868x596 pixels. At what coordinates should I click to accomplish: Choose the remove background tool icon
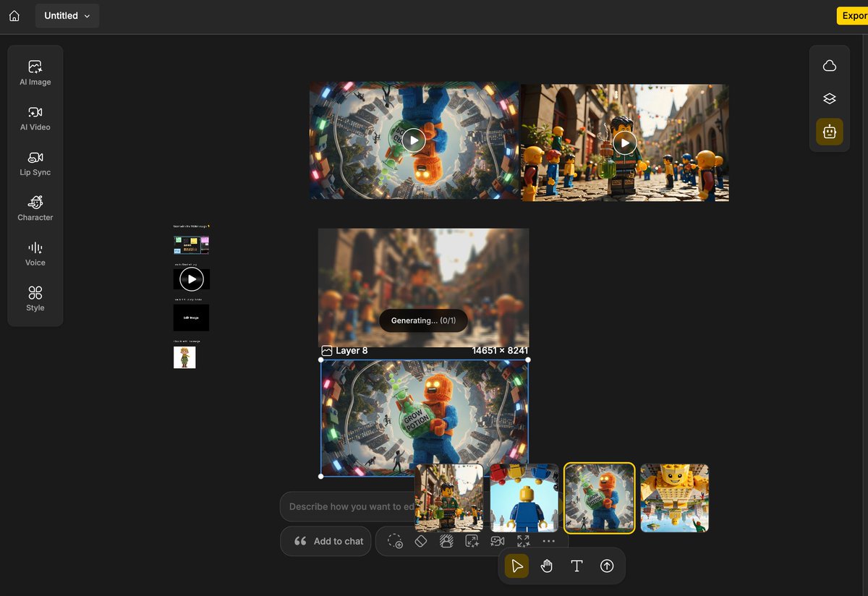tap(446, 541)
